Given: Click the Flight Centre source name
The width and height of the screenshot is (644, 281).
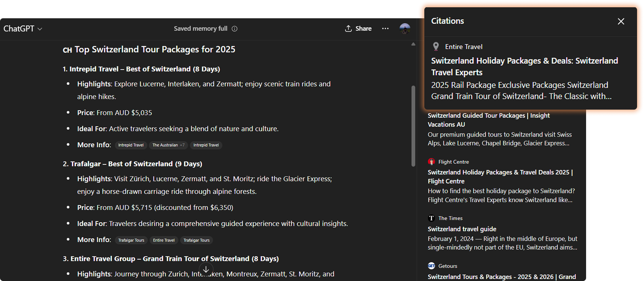Looking at the screenshot, I should coord(454,162).
